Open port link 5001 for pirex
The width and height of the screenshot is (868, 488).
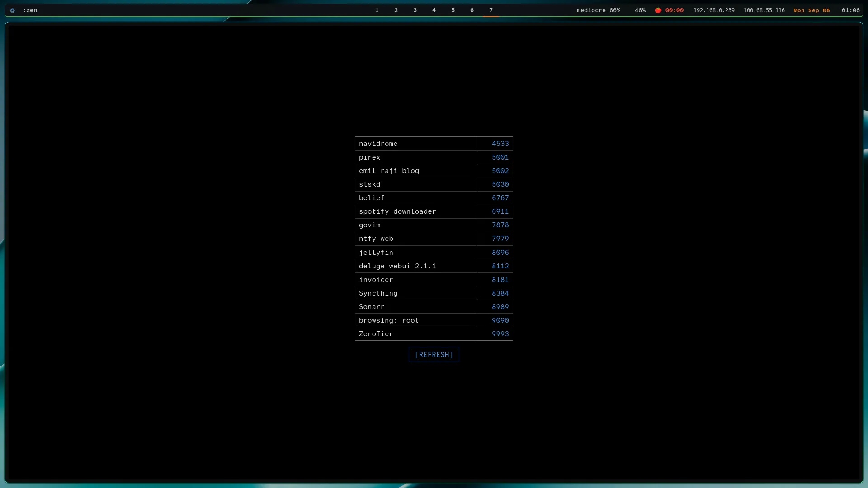pyautogui.click(x=500, y=157)
